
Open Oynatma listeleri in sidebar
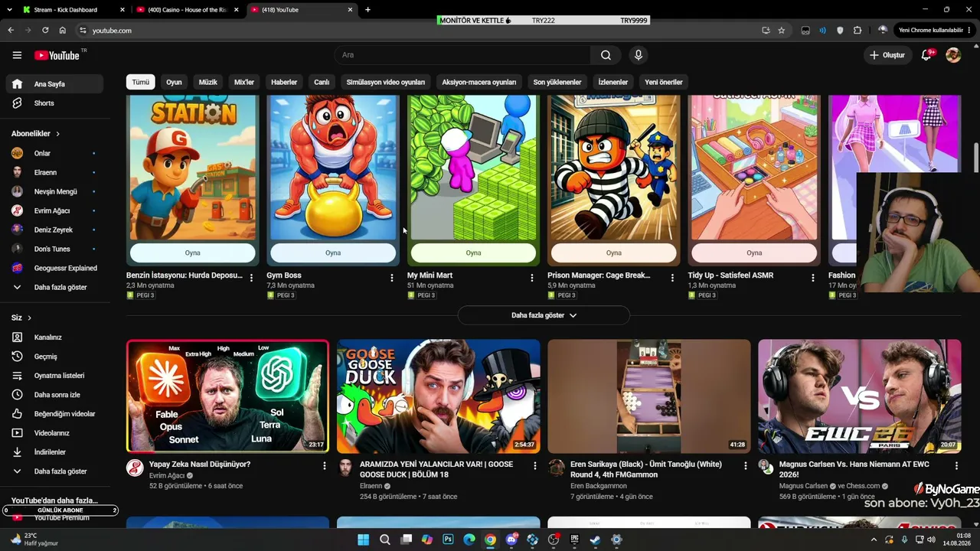(54, 376)
